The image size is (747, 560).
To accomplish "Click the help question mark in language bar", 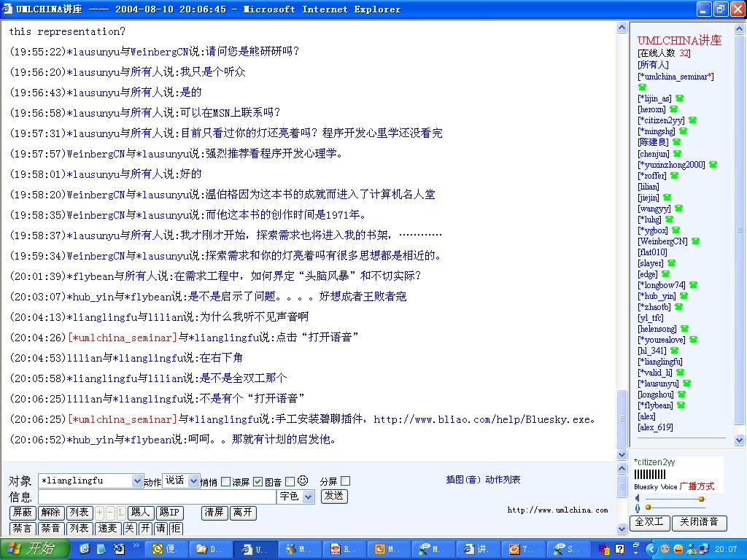I will point(620,549).
